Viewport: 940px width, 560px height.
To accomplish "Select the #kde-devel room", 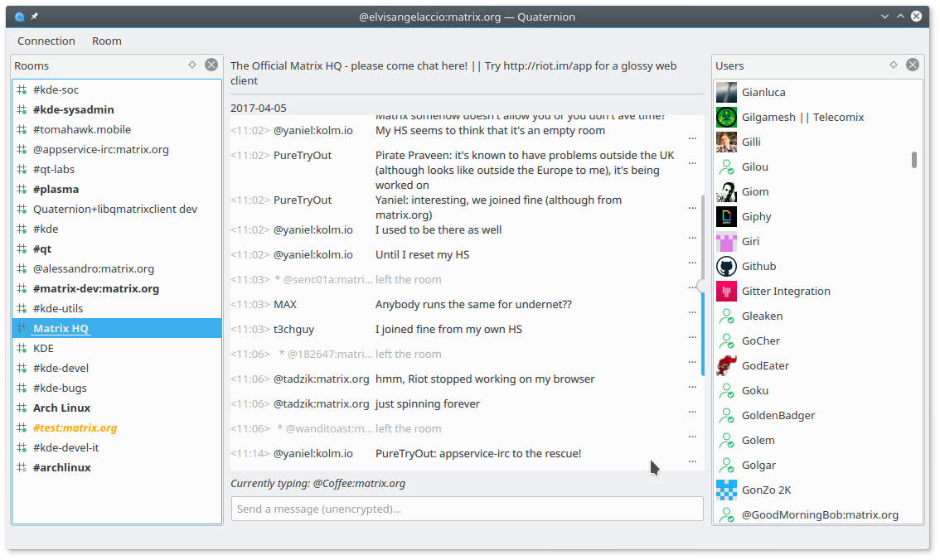I will (117, 368).
